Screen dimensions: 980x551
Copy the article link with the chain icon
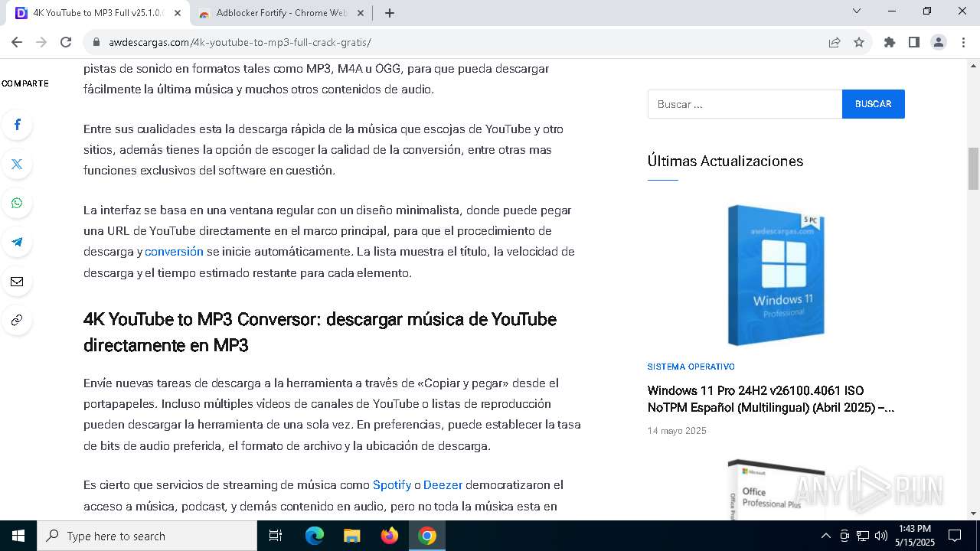pos(17,320)
